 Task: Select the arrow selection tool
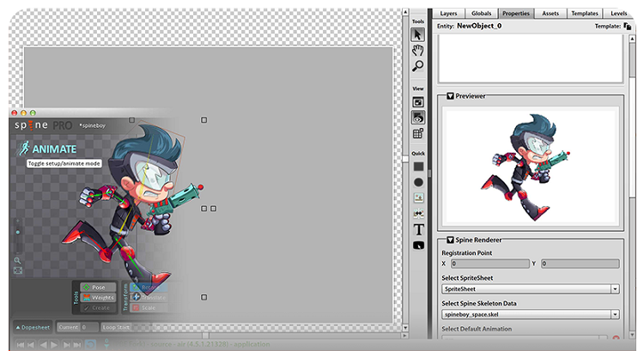tap(417, 35)
